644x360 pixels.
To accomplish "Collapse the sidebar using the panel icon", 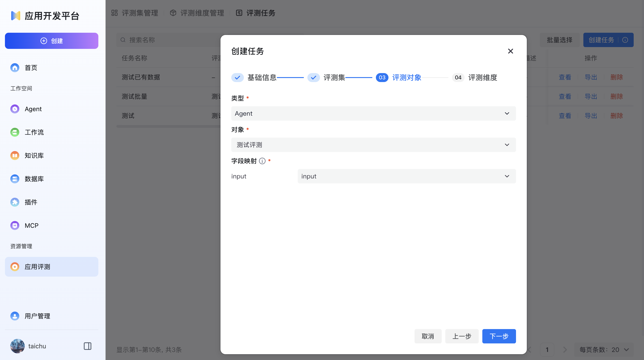I will [x=87, y=346].
